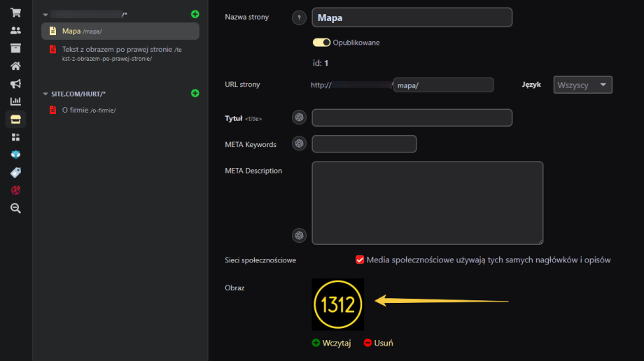The image size is (644, 361).
Task: Click the home icon in sidebar
Action: pyautogui.click(x=15, y=66)
